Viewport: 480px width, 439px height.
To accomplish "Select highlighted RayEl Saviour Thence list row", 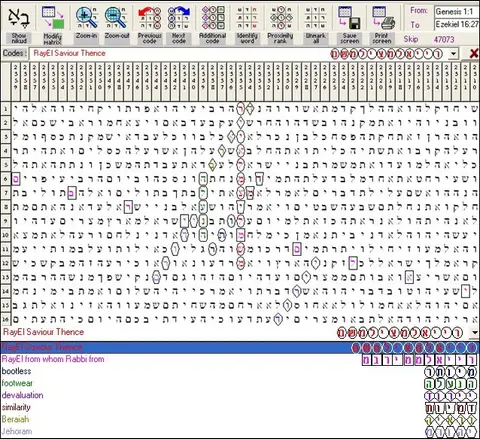I will (x=240, y=347).
